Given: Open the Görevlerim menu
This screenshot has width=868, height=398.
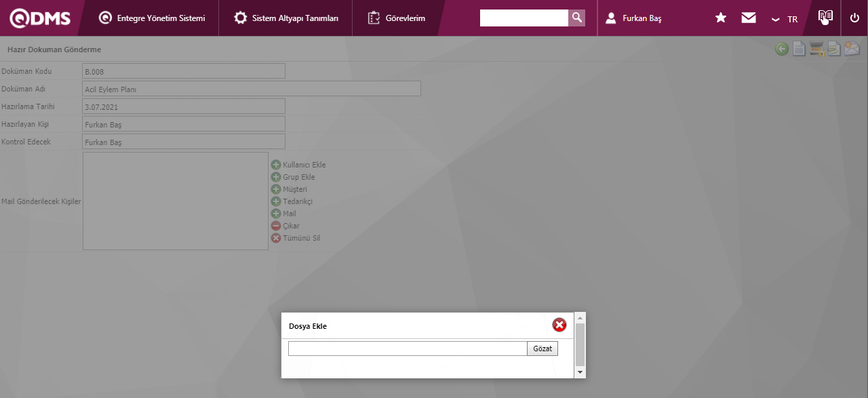Looking at the screenshot, I should tap(397, 18).
